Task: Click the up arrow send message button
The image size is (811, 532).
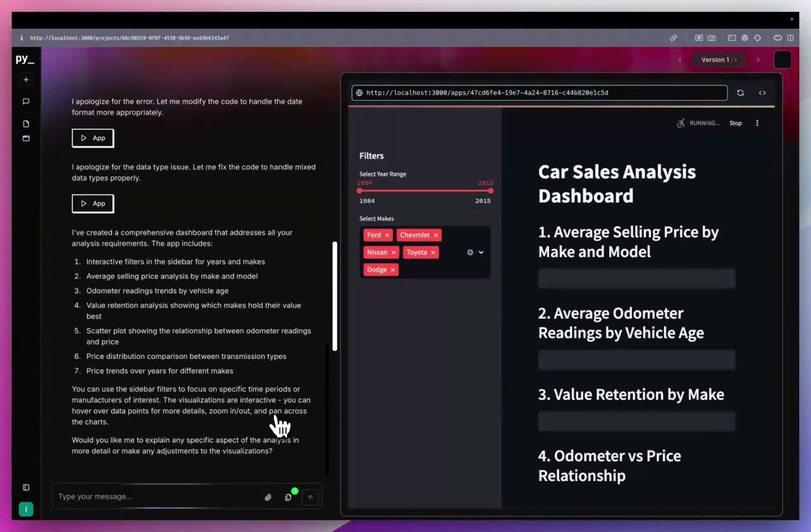Action: (x=310, y=497)
